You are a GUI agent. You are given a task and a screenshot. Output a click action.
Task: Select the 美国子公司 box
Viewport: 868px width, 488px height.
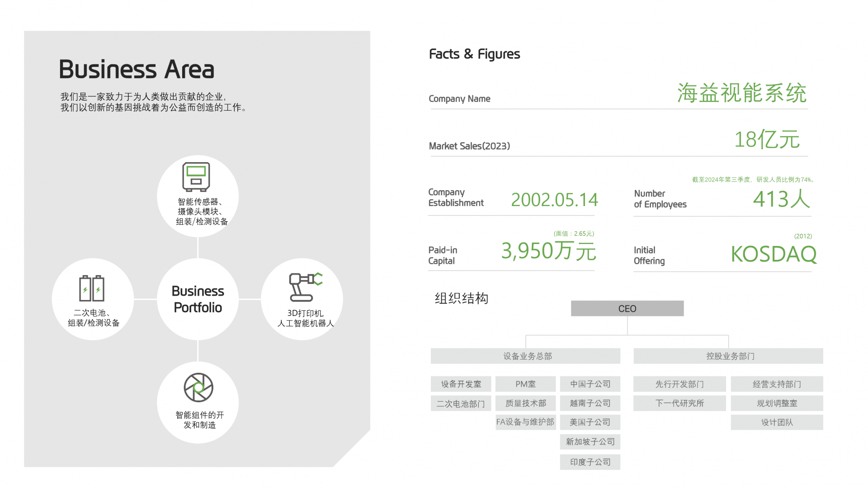[590, 422]
